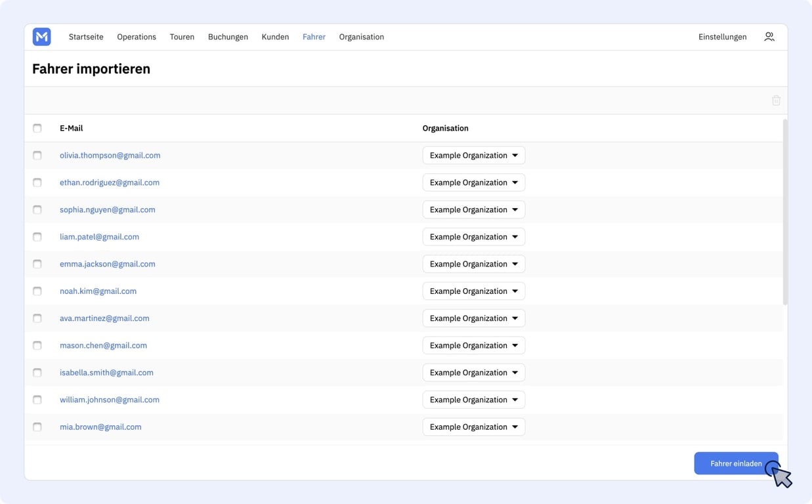
Task: Open the olivia.thompson@gmail.com link
Action: (110, 156)
